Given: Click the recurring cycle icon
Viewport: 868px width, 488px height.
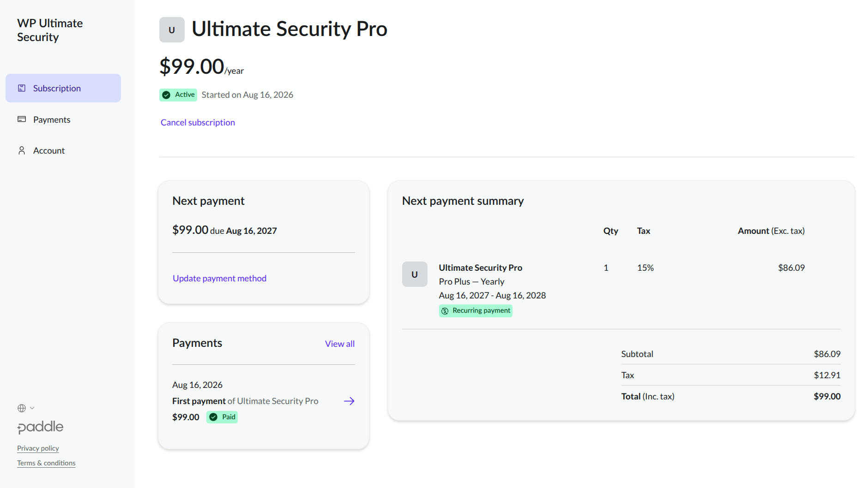Looking at the screenshot, I should (x=445, y=311).
